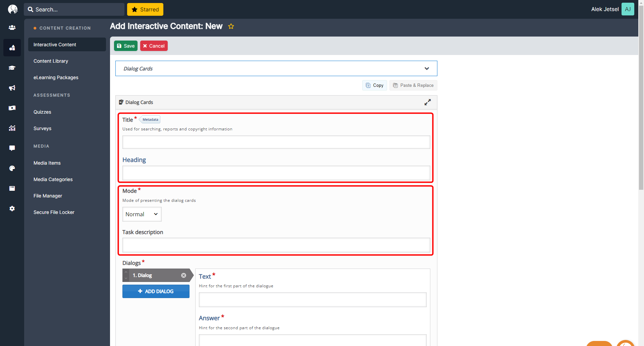This screenshot has height=346, width=644.
Task: Click the Title input field
Action: point(276,142)
